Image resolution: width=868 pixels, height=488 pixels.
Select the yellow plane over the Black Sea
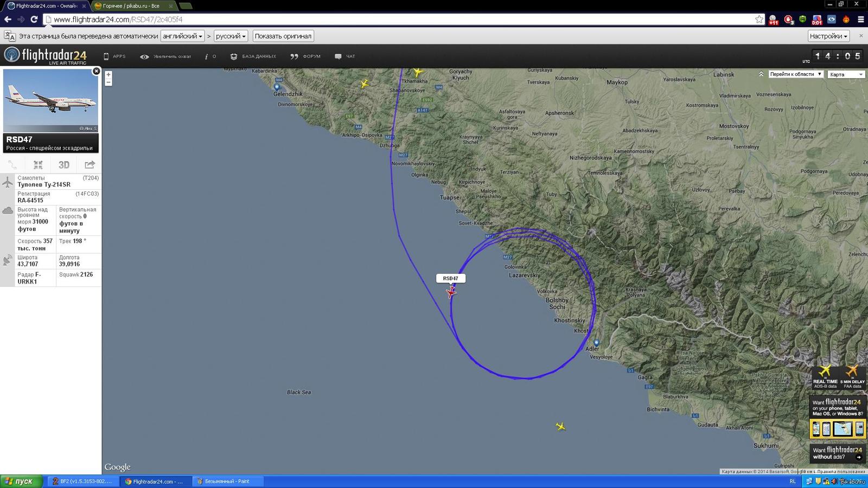click(x=560, y=427)
